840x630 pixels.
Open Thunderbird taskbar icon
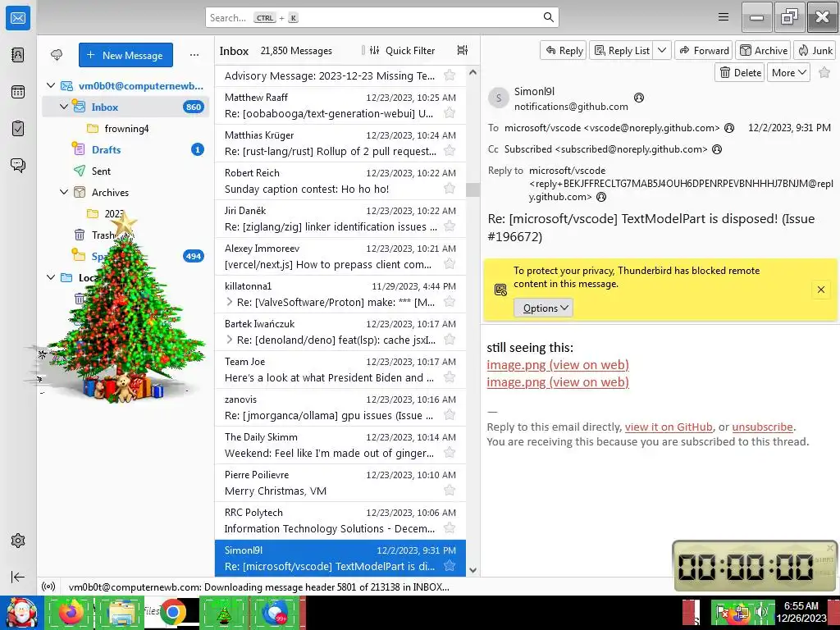click(x=274, y=612)
